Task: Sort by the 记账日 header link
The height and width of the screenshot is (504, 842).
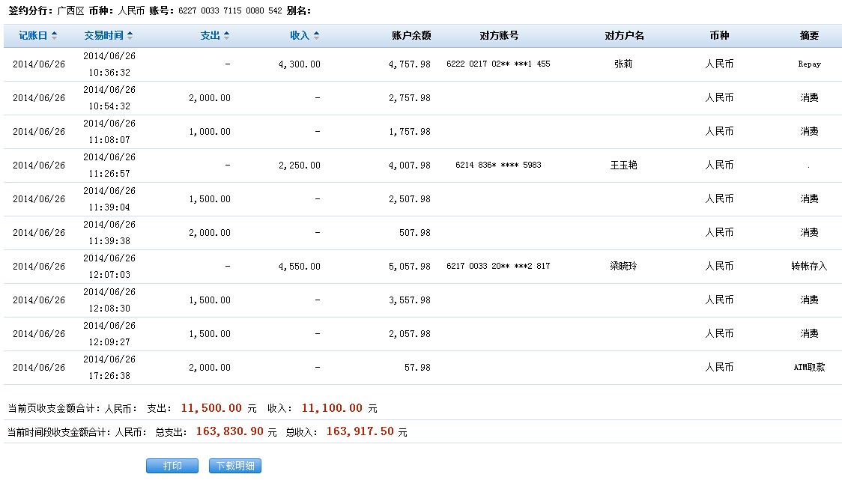Action: pos(33,35)
